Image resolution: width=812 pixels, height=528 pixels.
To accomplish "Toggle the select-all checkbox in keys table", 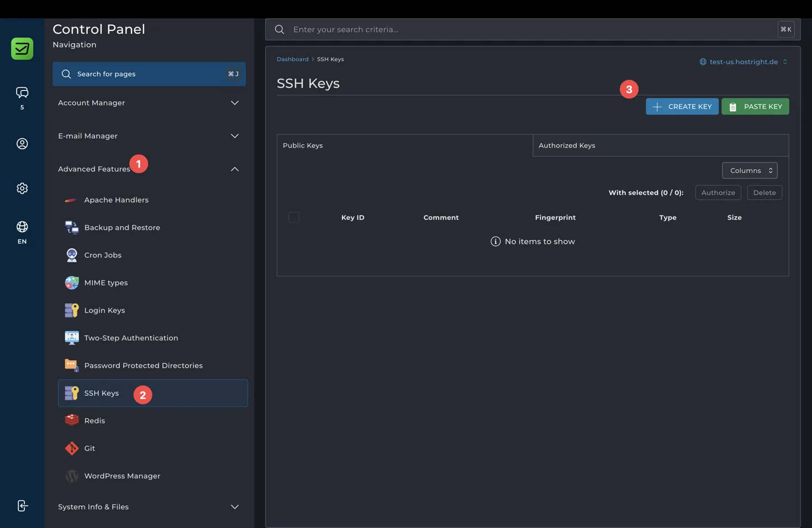I will click(x=294, y=218).
